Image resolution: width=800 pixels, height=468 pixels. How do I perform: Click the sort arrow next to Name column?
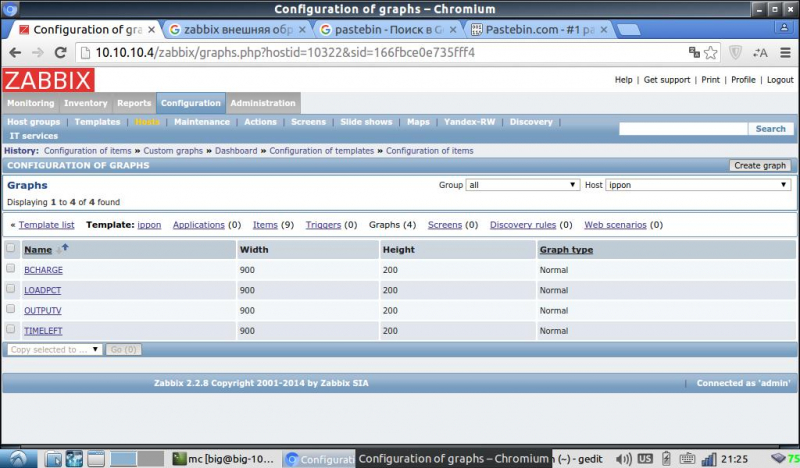click(64, 249)
